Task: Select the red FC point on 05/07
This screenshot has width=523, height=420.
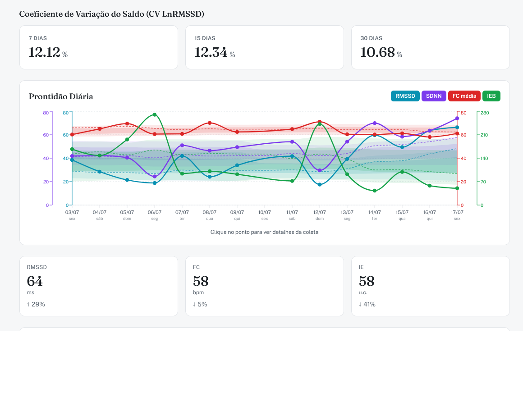Action: click(x=127, y=123)
